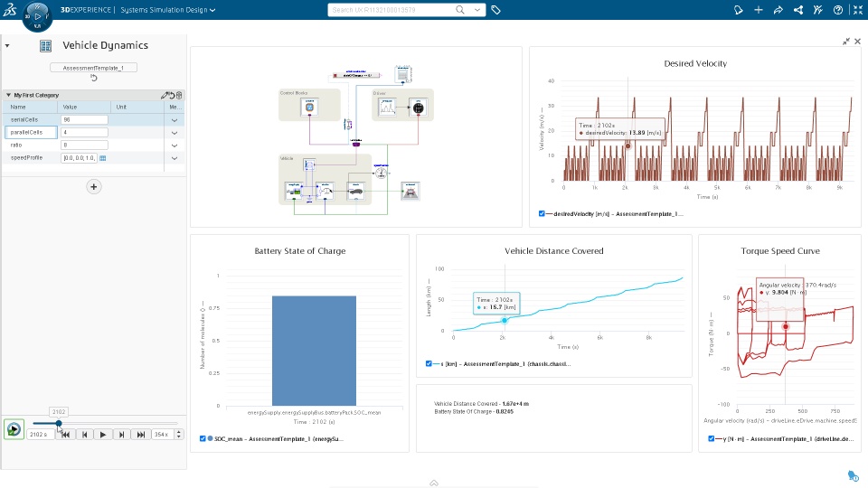Toggle the s [km] legend checkbox
Screen dimensions: 868x488
click(x=429, y=363)
